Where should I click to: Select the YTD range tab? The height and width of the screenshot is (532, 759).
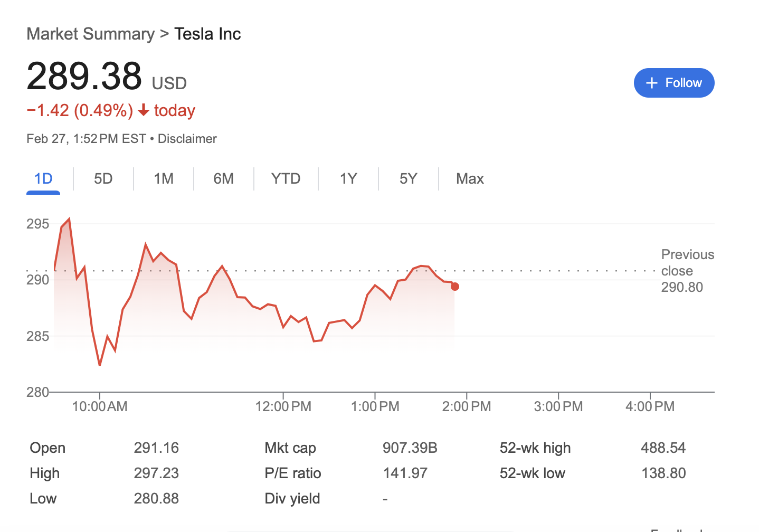point(286,179)
